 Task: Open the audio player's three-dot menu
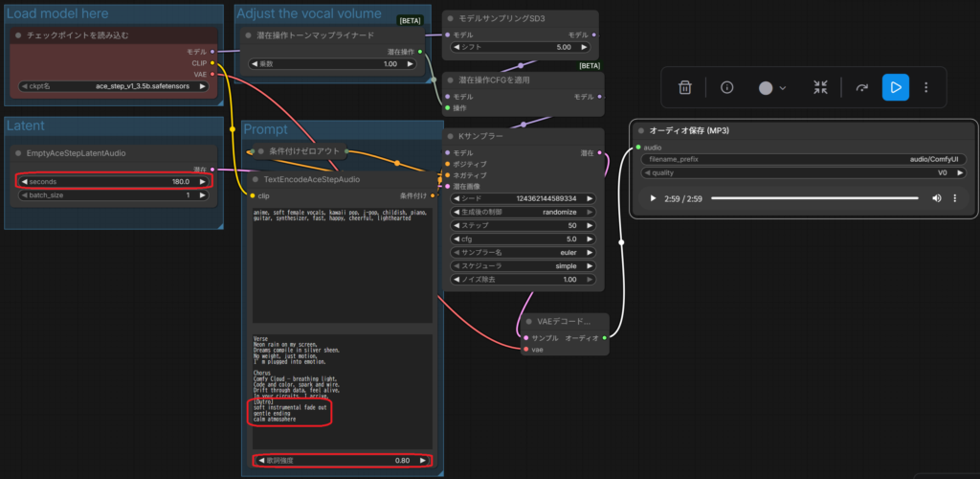click(x=955, y=198)
